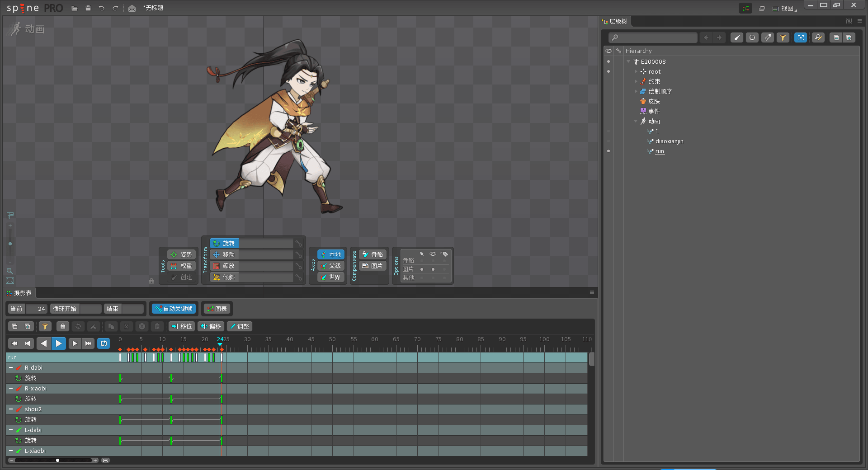Toggle bone filter in hierarchy toolbar
This screenshot has height=470, width=868.
click(737, 38)
